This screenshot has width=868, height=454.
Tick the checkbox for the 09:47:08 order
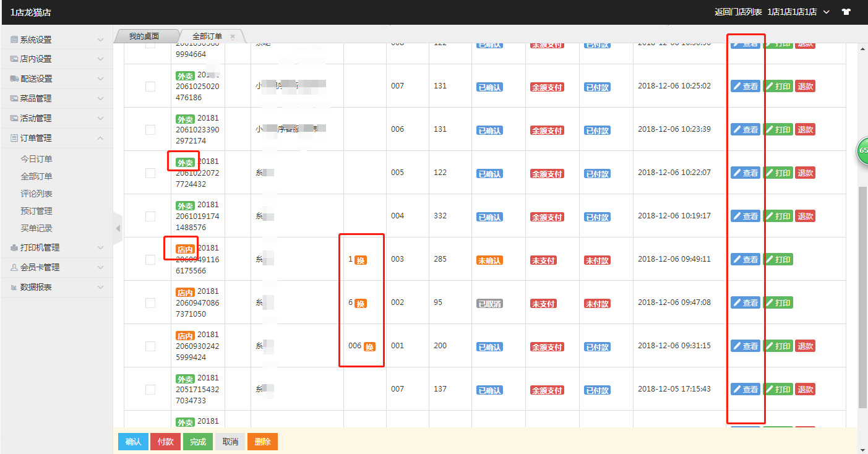tap(150, 303)
